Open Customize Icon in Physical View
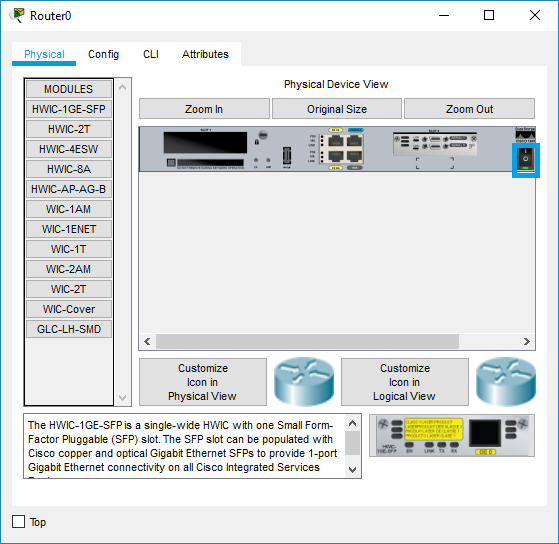 (202, 382)
